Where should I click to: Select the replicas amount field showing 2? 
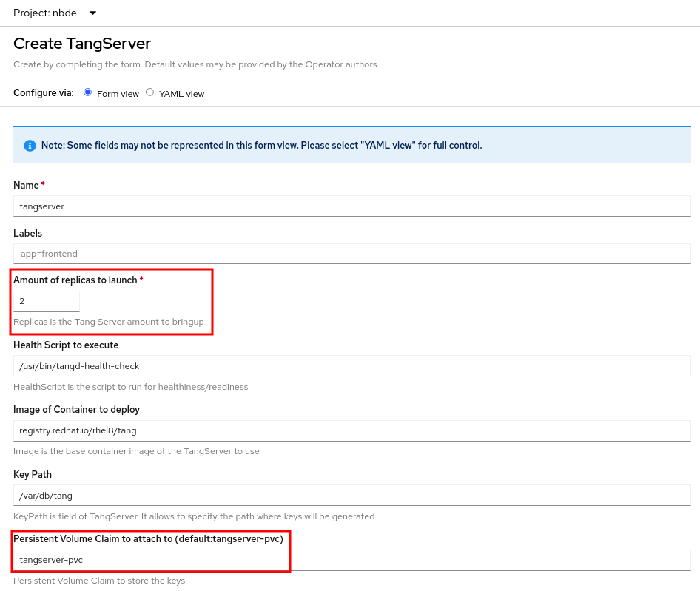point(46,301)
